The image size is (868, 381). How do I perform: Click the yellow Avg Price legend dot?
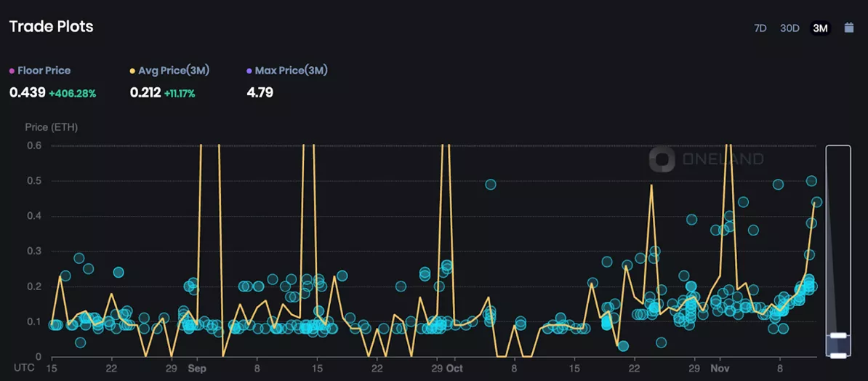(x=132, y=71)
